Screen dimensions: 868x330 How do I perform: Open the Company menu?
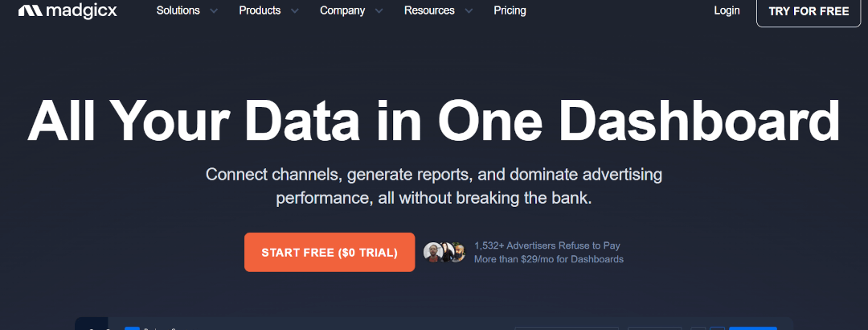(x=342, y=10)
